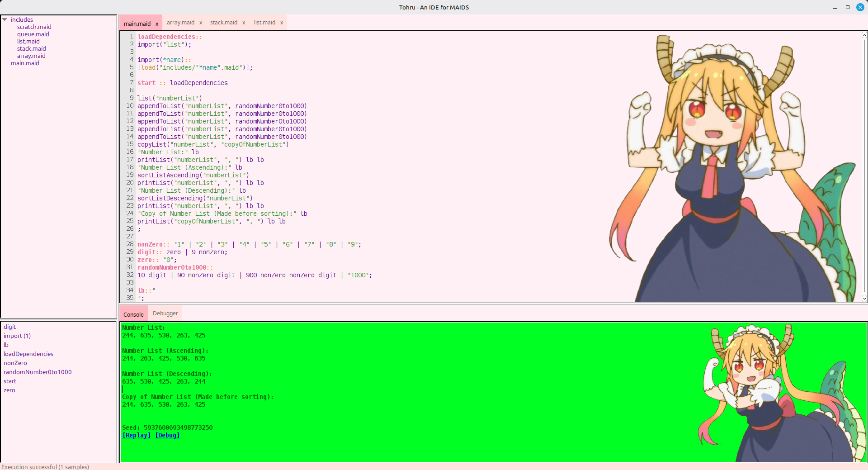Open the Console tab
The height and width of the screenshot is (470, 868).
tap(133, 314)
